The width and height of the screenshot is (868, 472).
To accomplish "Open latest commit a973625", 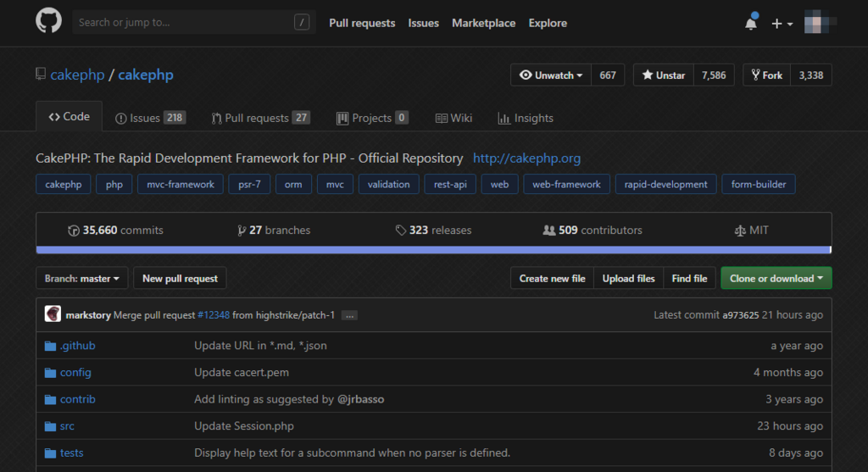I will (740, 315).
